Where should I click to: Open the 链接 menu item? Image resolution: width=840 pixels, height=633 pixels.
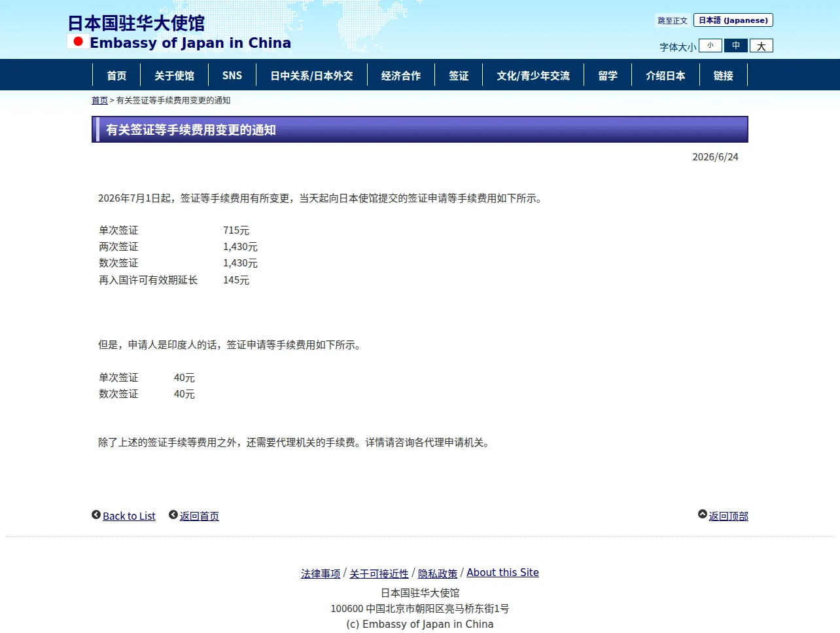tap(724, 75)
